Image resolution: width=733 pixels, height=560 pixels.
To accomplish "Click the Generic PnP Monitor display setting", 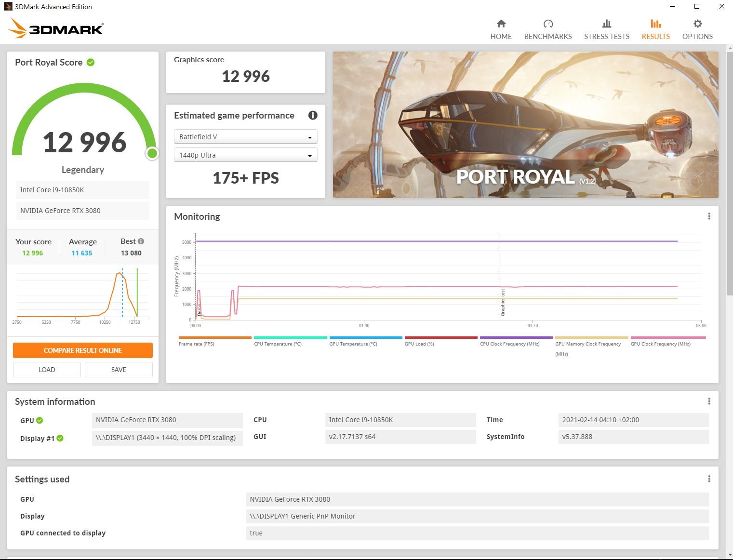I will tap(478, 516).
